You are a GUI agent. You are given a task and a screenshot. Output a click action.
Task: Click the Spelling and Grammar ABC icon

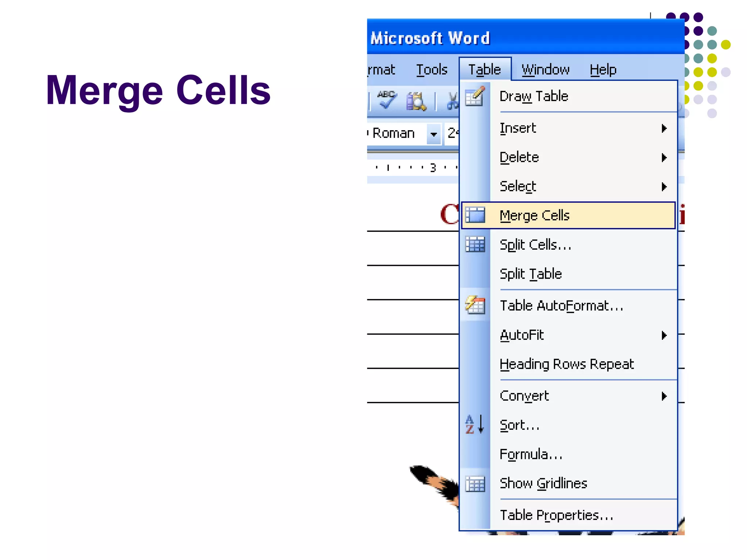tap(386, 100)
